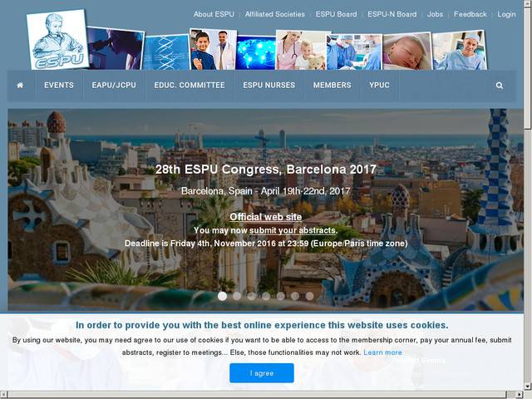Select the fourth carousel slide dot
The height and width of the screenshot is (399, 532).
(x=266, y=296)
